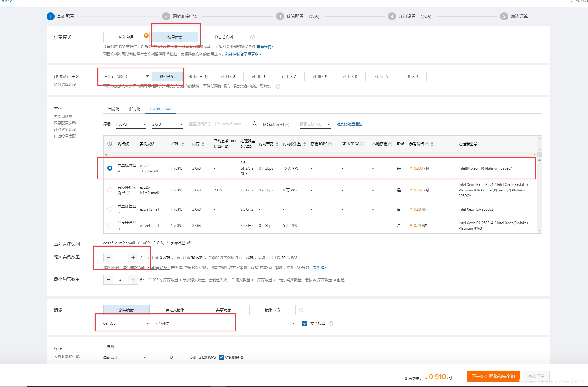Switch to the 所有代 tab
The width and height of the screenshot is (588, 387).
point(134,109)
